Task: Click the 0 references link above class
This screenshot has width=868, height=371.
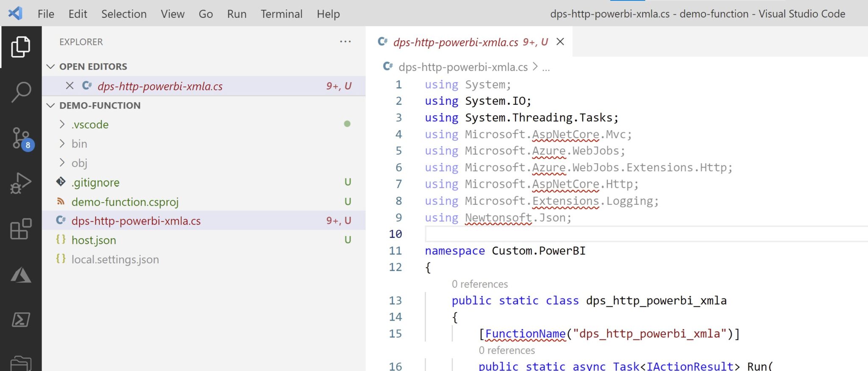Action: (479, 284)
